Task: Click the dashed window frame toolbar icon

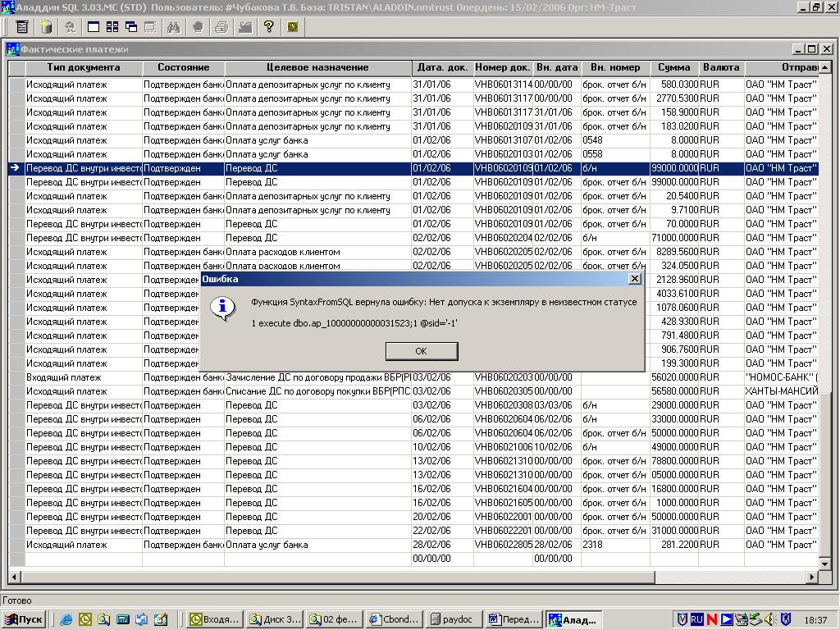Action: click(x=150, y=27)
